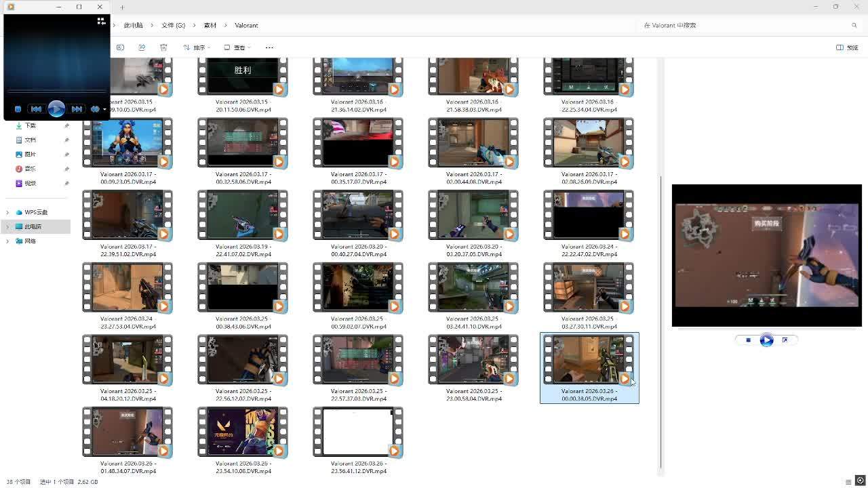868x488 pixels.
Task: Navigate to 素材 in the breadcrumb path
Action: [210, 25]
